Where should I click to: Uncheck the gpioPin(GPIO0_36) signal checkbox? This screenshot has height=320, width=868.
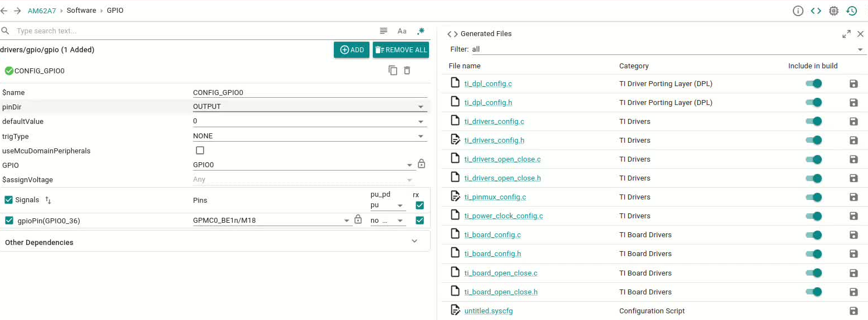(9, 221)
